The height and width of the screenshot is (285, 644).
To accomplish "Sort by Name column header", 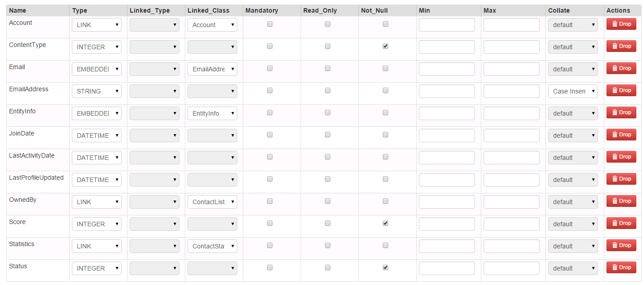I will [18, 10].
